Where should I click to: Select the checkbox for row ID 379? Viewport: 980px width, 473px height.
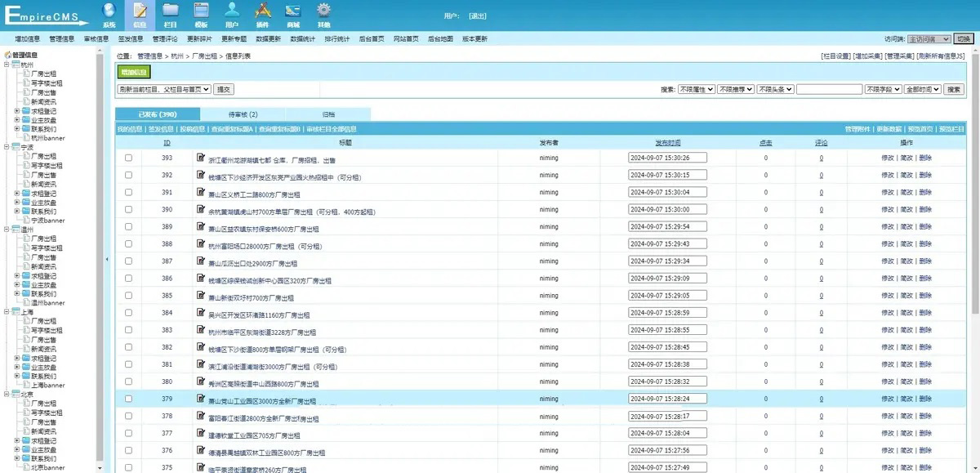click(x=128, y=399)
